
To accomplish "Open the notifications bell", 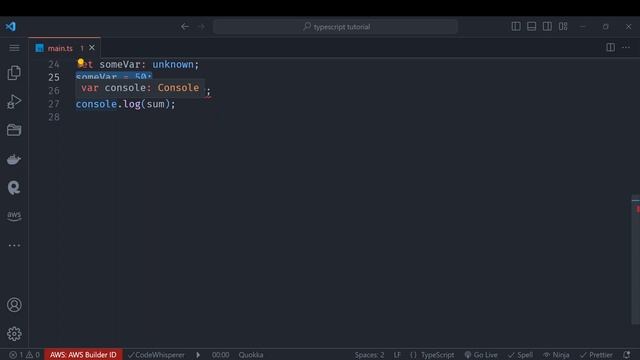I will [627, 355].
